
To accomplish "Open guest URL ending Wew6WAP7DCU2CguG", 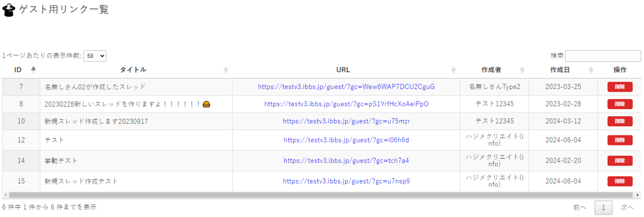I will click(346, 87).
